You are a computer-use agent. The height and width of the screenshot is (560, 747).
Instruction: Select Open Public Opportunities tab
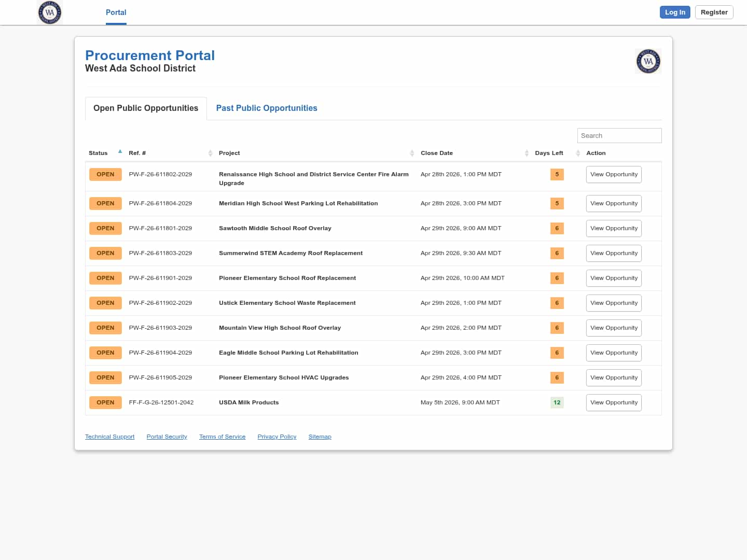click(146, 108)
